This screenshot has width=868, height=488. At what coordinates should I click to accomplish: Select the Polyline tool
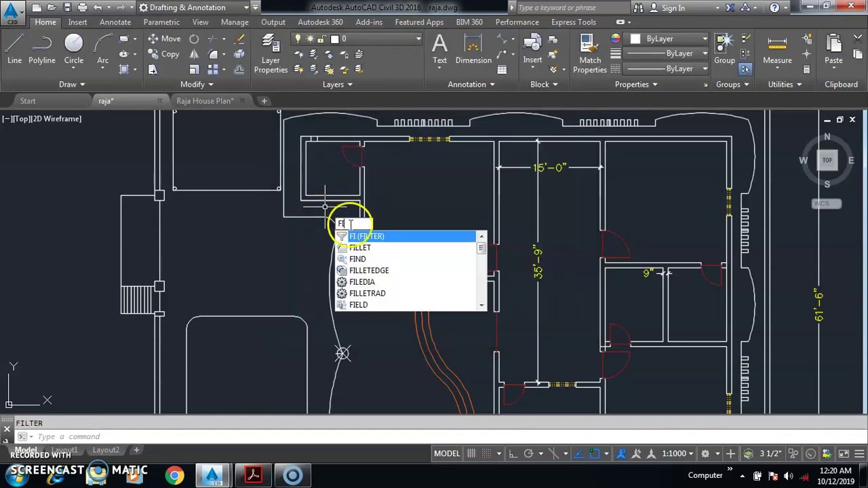point(41,51)
